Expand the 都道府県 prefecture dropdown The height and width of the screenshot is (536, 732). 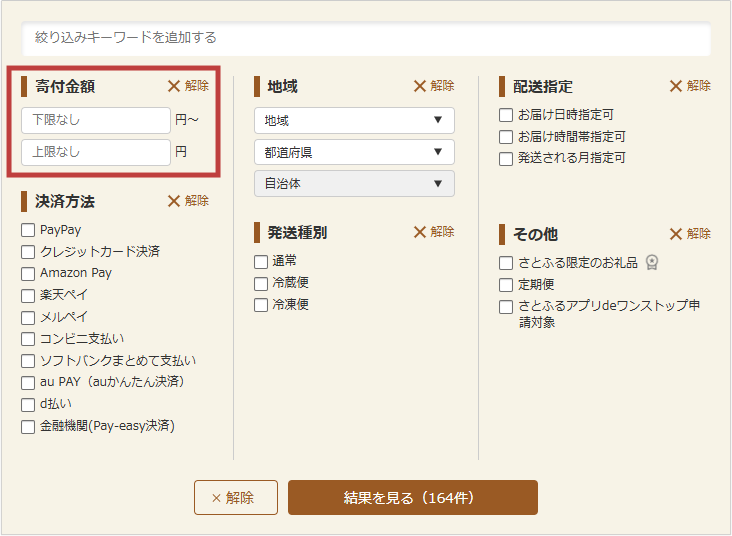click(354, 152)
